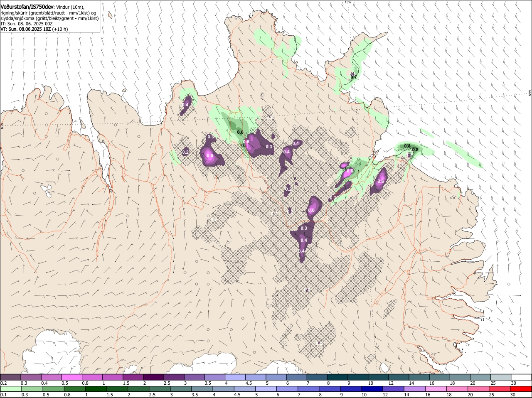Pick the violet swatch labeled 12 in the lower legend
This screenshot has width=532, height=398.
coord(394,389)
